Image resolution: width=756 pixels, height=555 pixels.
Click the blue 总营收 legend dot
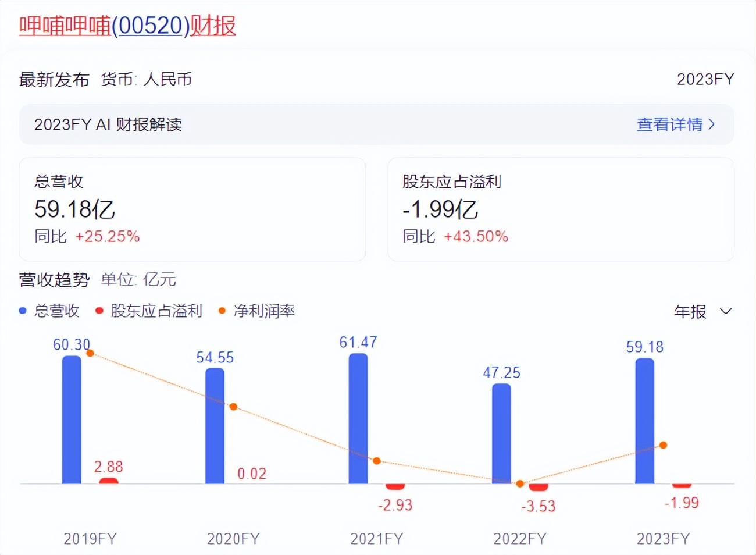tap(23, 311)
